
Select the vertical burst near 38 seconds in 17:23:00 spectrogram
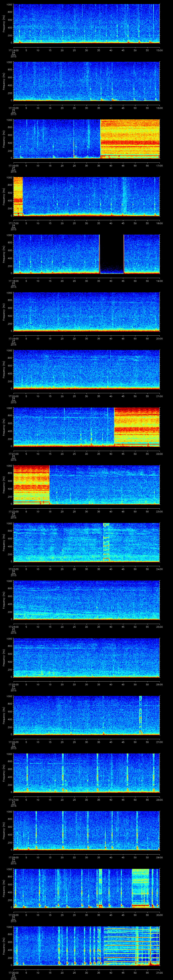point(106,543)
